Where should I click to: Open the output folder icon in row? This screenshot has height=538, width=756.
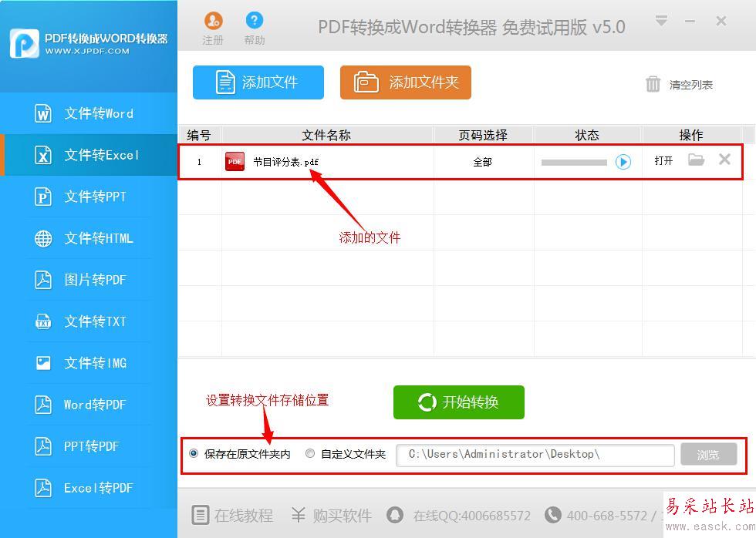[696, 160]
